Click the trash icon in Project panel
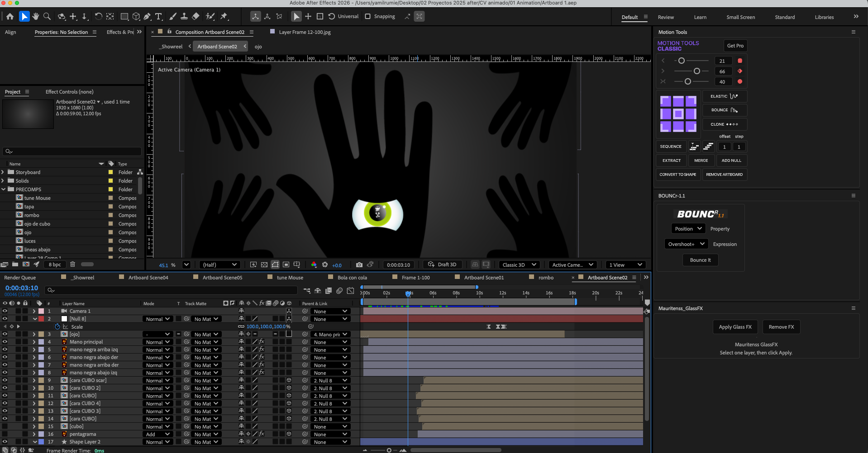 (x=72, y=264)
